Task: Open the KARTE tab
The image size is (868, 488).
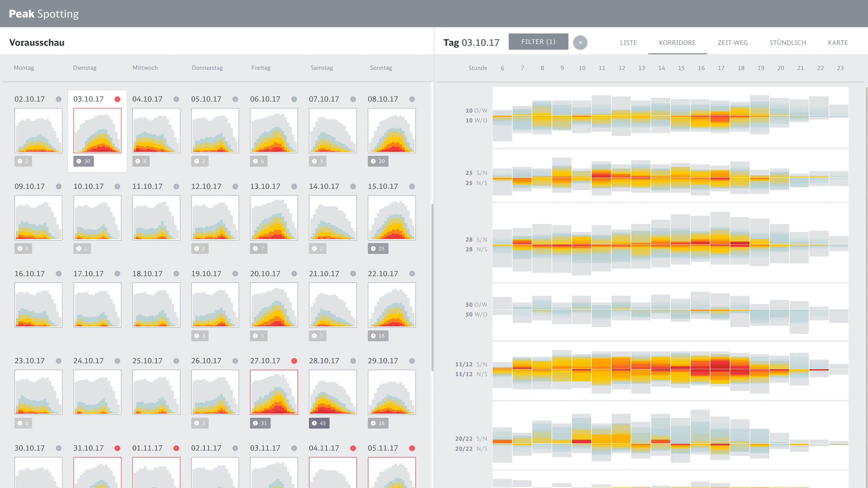Action: [838, 43]
